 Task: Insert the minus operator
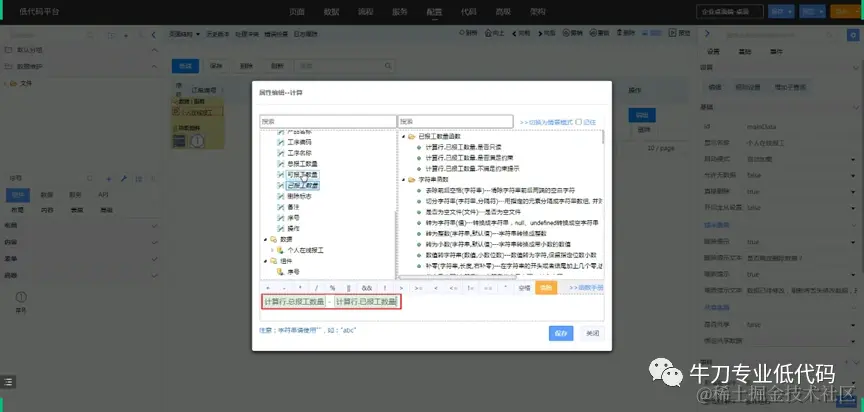[284, 288]
